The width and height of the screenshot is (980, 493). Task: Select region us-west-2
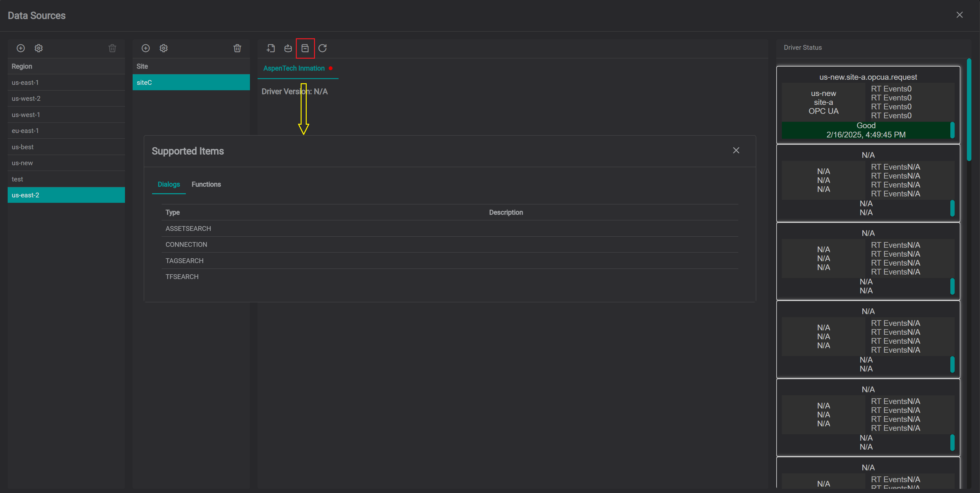(66, 99)
